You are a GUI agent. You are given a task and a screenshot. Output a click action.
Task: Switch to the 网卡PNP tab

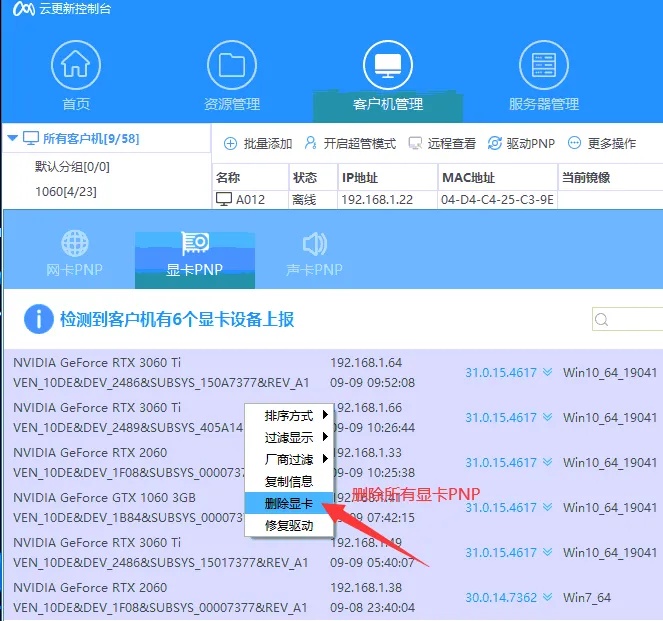point(75,260)
